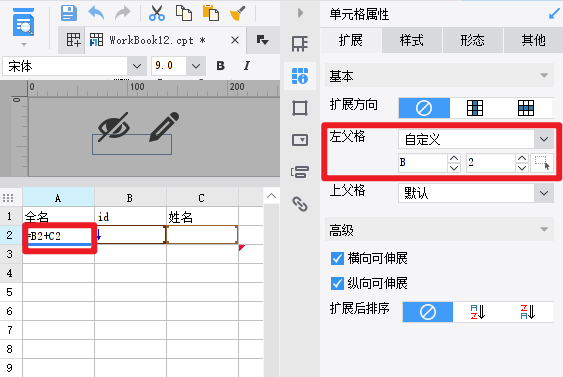Click the Save icon in toolbar
563x377 pixels.
[x=69, y=13]
